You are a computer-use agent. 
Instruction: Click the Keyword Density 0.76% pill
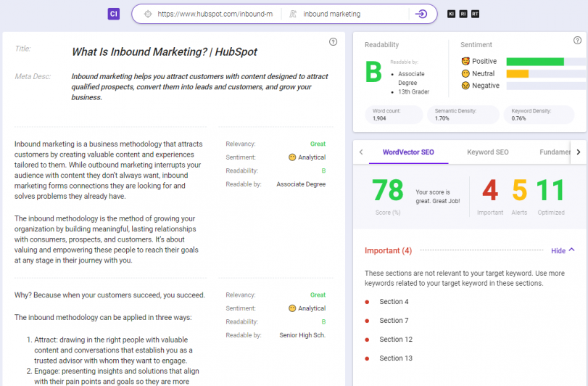pyautogui.click(x=539, y=115)
